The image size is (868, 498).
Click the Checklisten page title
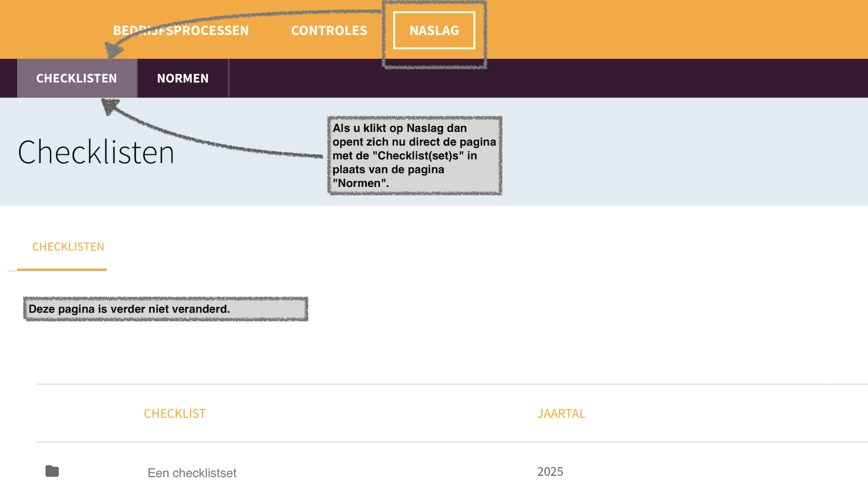95,152
